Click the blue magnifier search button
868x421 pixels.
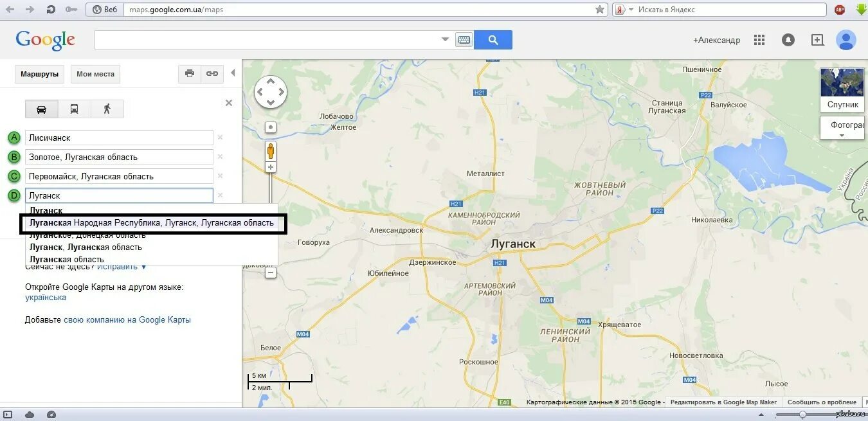(x=493, y=40)
